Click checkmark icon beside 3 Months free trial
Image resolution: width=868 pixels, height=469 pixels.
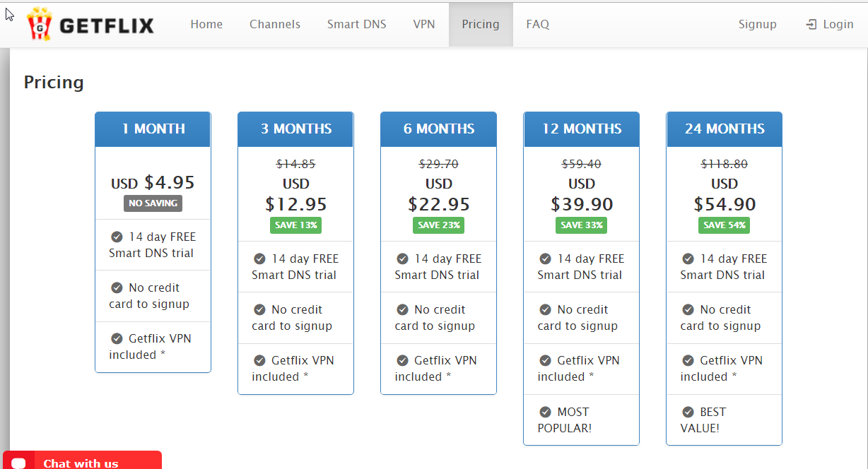coord(259,259)
